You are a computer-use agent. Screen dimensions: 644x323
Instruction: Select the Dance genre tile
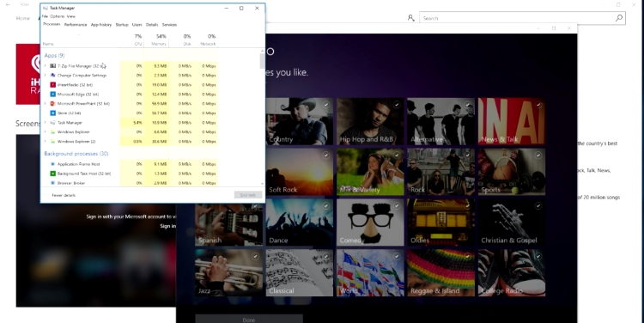coord(300,222)
